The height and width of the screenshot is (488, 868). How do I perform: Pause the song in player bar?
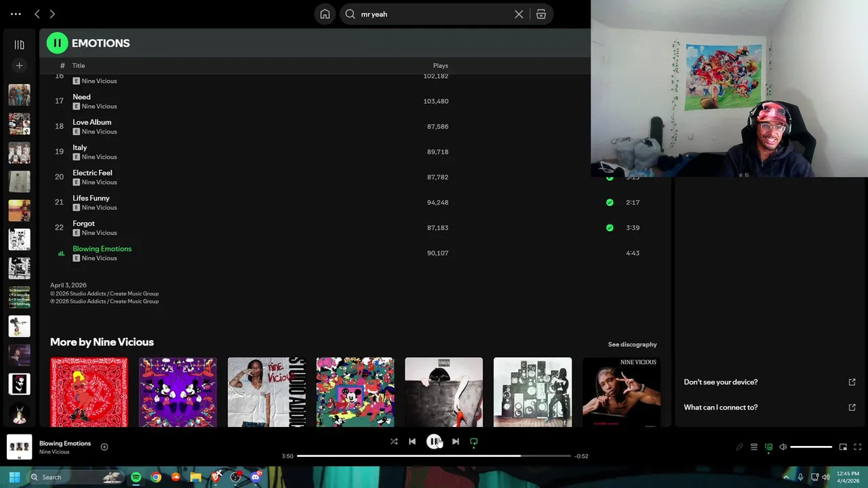434,441
